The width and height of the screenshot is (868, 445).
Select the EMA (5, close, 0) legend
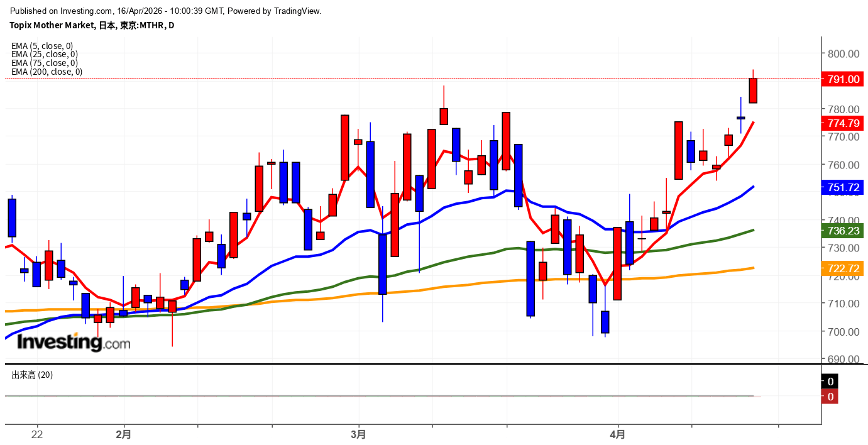pyautogui.click(x=42, y=46)
